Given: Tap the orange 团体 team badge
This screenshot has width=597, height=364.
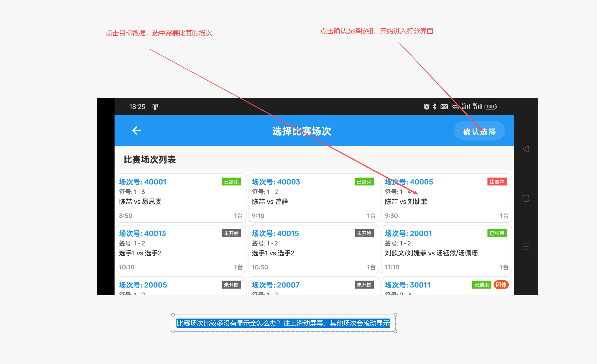Looking at the screenshot, I should [x=501, y=285].
